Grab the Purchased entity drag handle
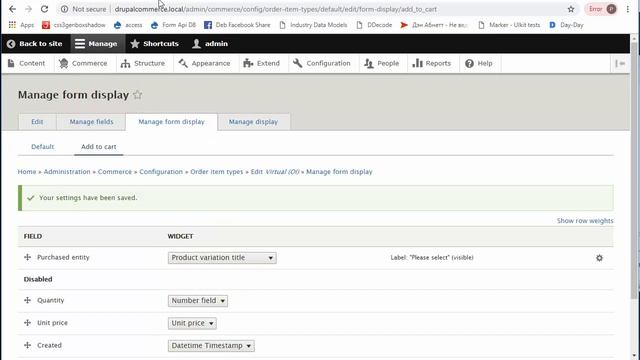The width and height of the screenshot is (640, 360). click(27, 257)
